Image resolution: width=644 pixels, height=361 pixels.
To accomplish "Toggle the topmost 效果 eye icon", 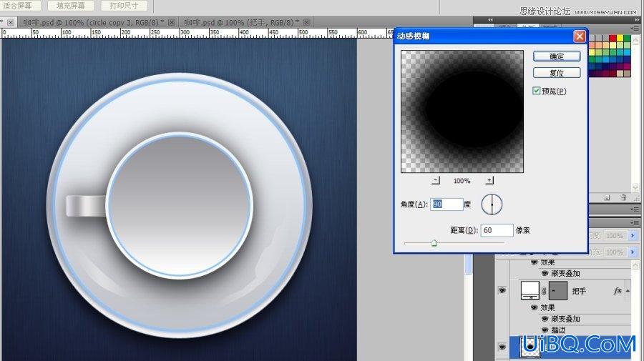I will pos(535,262).
